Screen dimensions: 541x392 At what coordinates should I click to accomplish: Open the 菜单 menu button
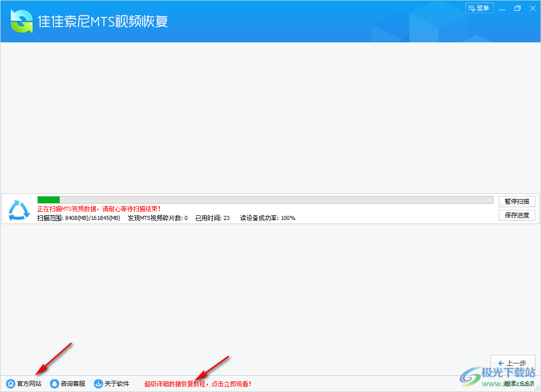point(480,8)
